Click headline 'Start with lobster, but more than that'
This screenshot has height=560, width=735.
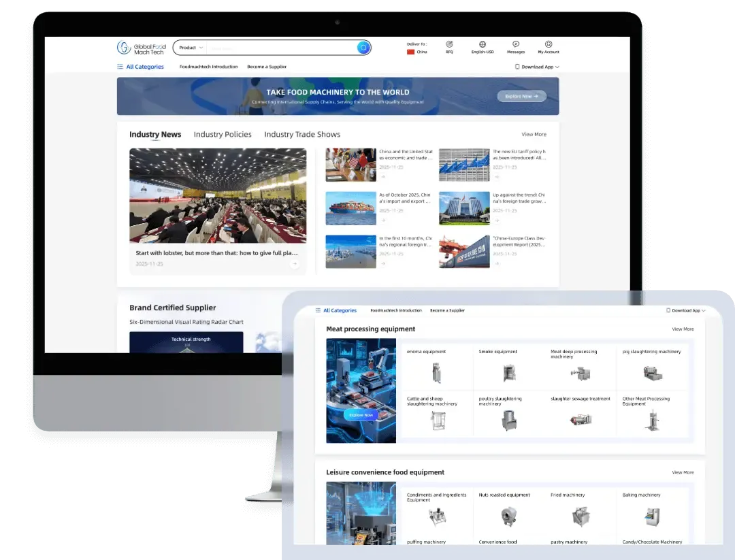click(x=216, y=253)
